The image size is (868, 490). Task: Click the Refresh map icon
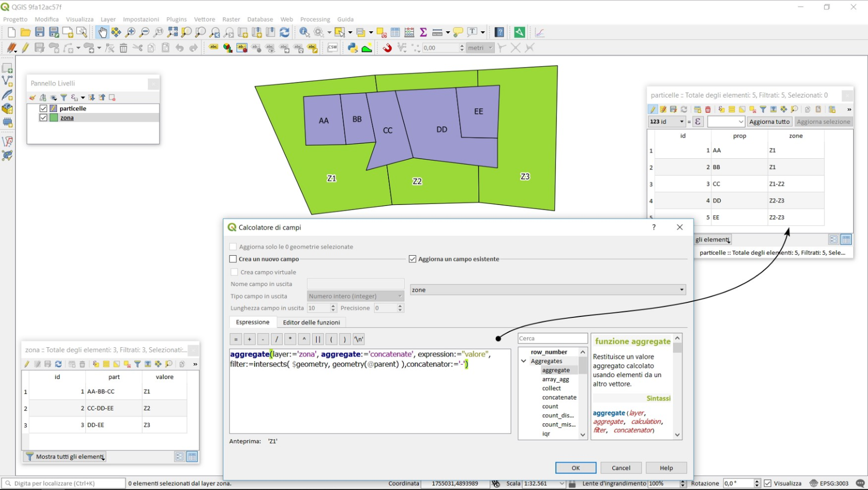284,32
